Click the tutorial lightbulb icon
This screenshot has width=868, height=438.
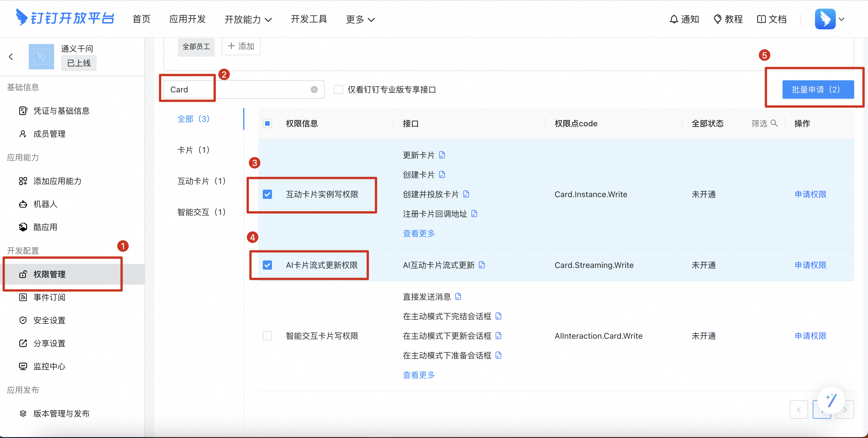pyautogui.click(x=717, y=19)
